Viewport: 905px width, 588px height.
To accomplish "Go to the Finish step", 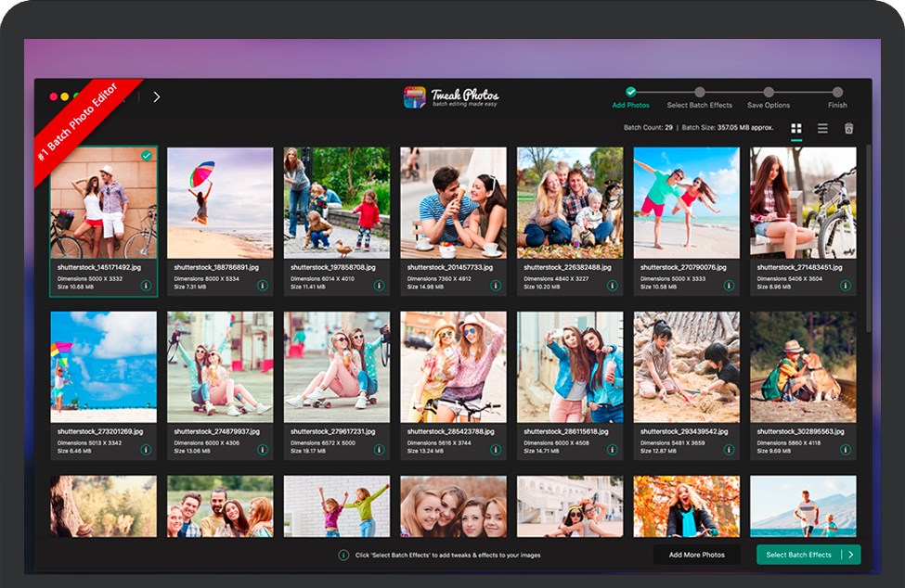I will pyautogui.click(x=837, y=93).
